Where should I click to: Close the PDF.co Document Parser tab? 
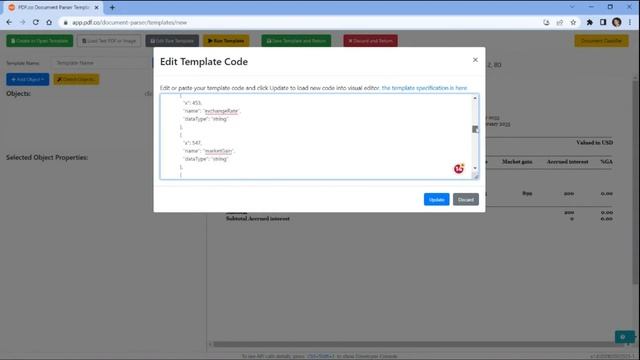pos(97,7)
